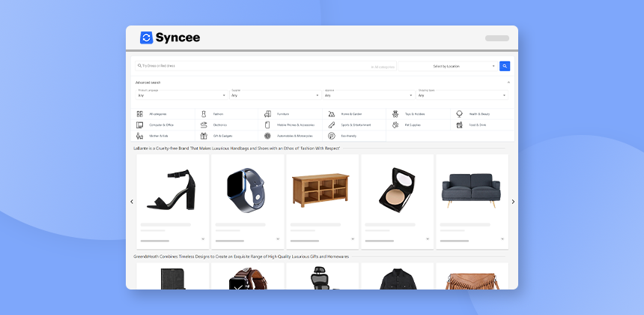Screen dimensions: 644x315
Task: Open the Health & Beauty label
Action: (x=479, y=114)
